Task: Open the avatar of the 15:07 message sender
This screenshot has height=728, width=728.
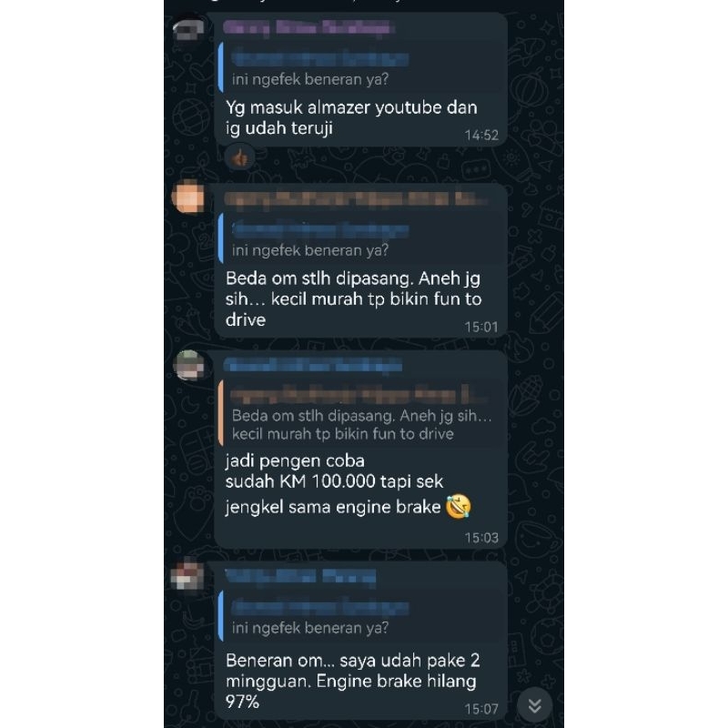Action: pyautogui.click(x=188, y=576)
